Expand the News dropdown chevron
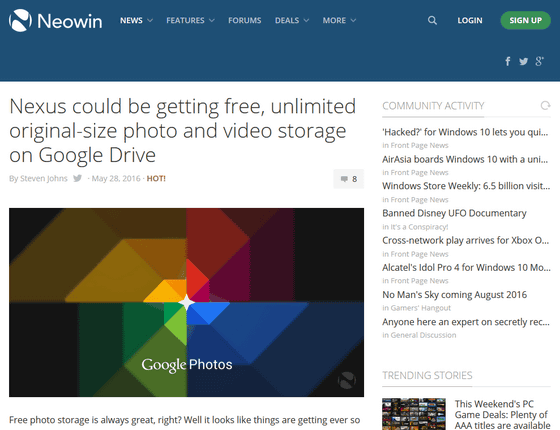Screen dimensions: 560x430 click(150, 20)
